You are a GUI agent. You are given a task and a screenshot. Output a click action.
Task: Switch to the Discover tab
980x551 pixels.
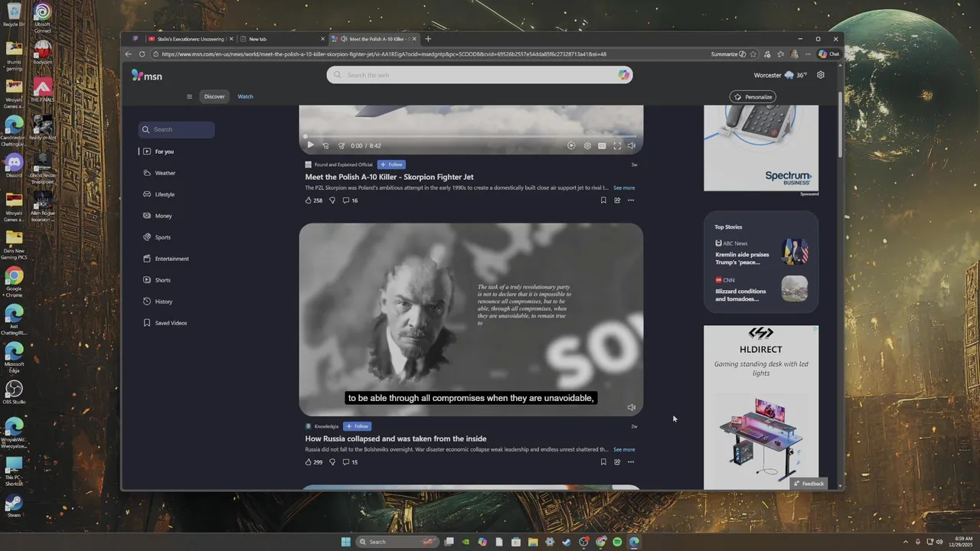[x=214, y=96]
